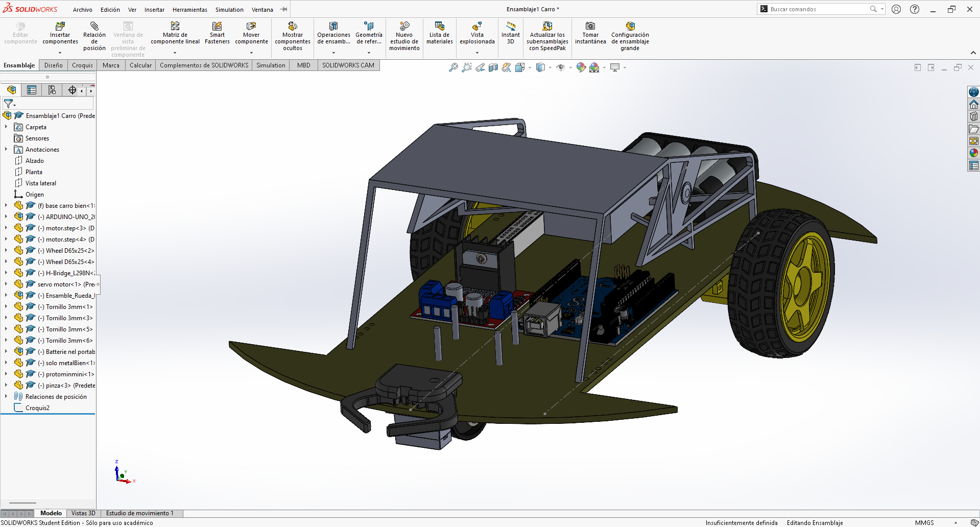
Task: Open the Lista de materiales tool
Action: pos(439,34)
